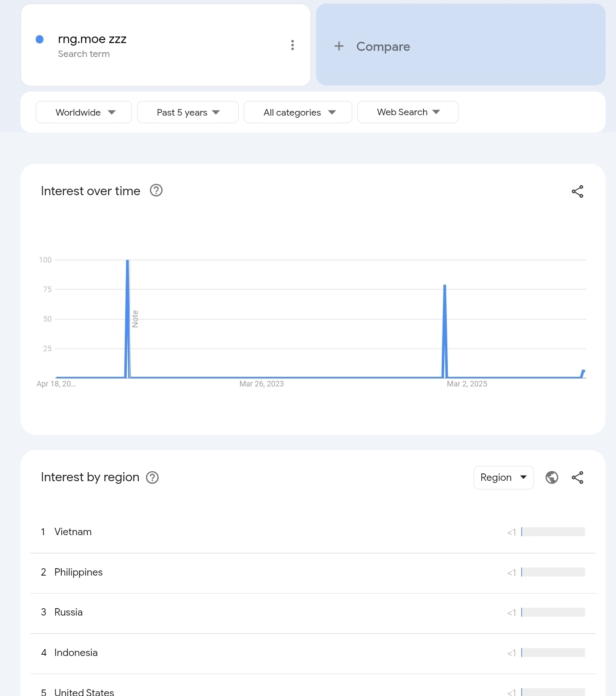The height and width of the screenshot is (696, 616).
Task: Click the chart spike near Mar 2, 2025
Action: pos(445,330)
